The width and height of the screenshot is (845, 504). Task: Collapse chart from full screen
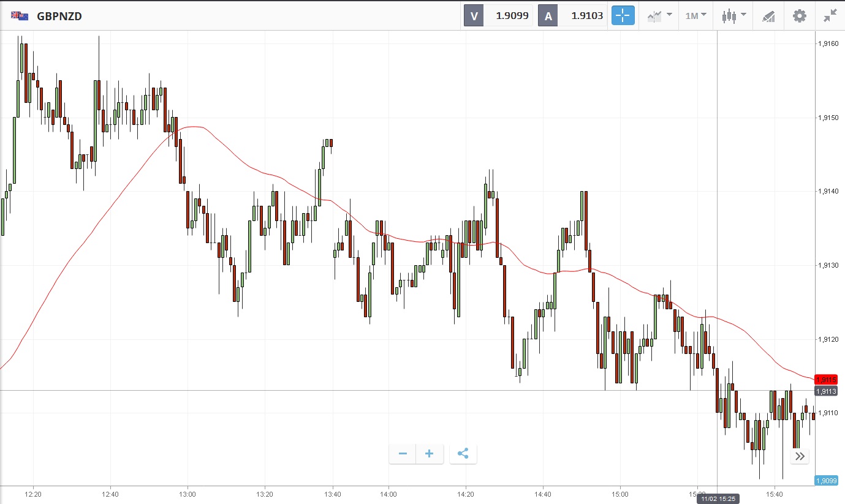[830, 16]
